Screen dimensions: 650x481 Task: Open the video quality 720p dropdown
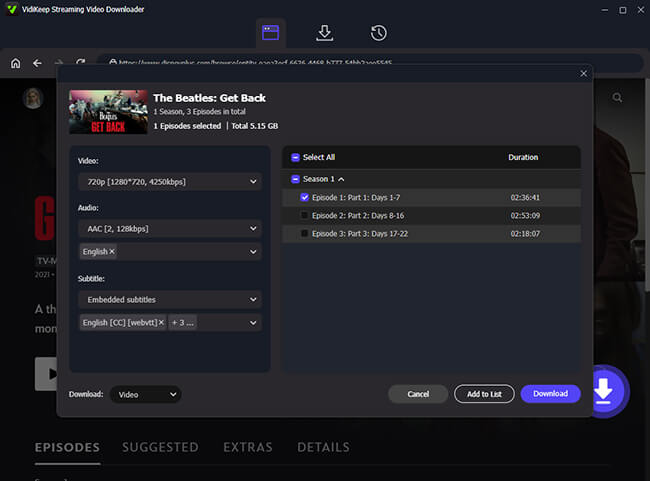click(x=170, y=182)
